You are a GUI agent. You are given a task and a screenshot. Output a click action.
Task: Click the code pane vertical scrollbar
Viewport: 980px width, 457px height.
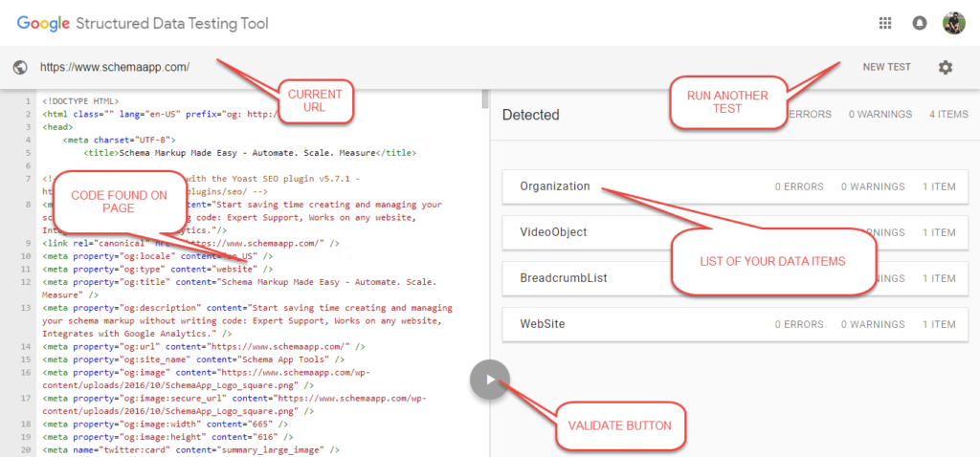(485, 98)
